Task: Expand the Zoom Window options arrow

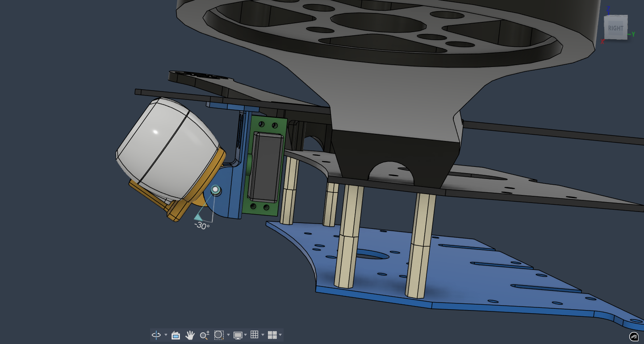Action: point(228,335)
